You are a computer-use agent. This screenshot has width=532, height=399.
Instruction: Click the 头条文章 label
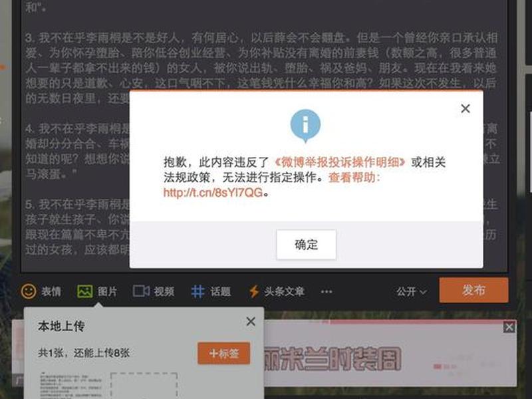(x=285, y=291)
